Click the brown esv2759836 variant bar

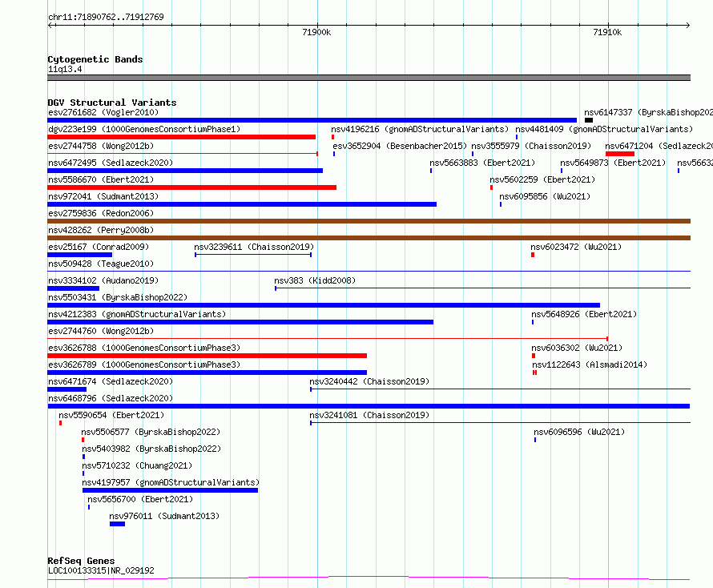click(x=369, y=221)
